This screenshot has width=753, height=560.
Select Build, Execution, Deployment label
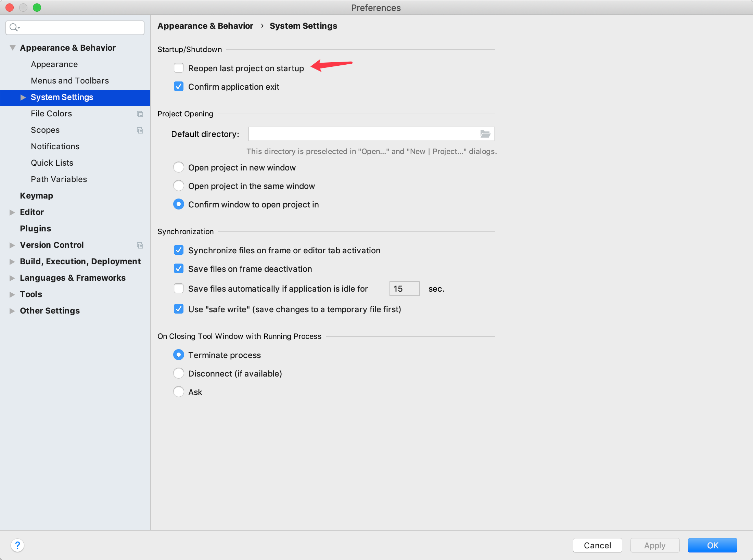tap(80, 262)
